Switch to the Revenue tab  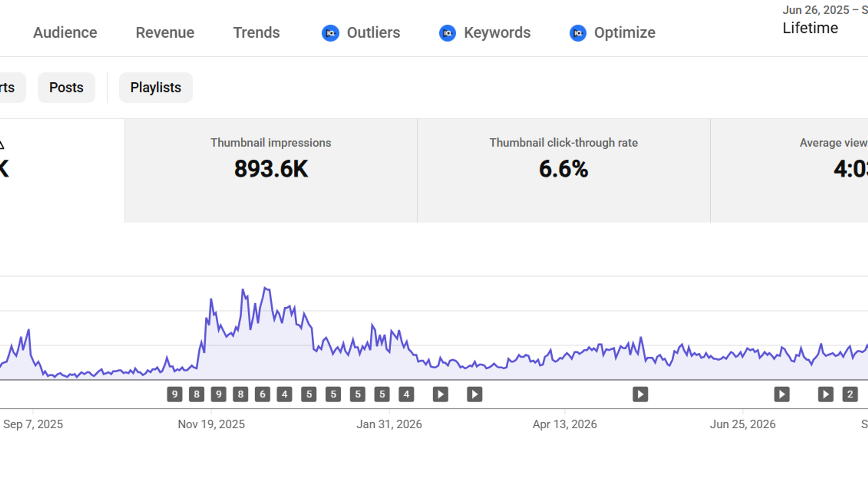point(165,33)
